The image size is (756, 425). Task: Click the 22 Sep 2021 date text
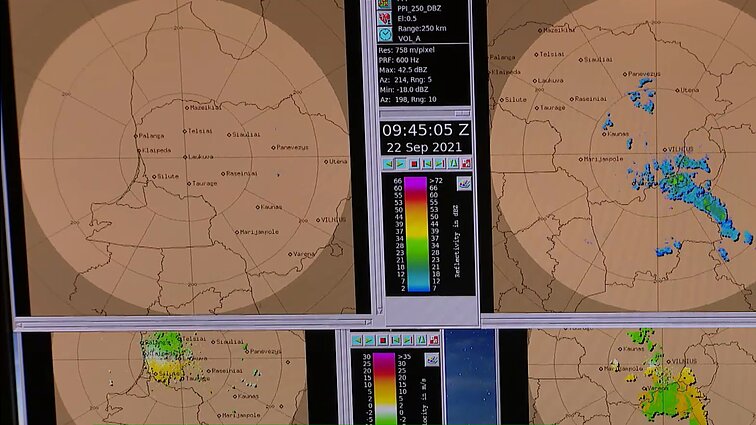coord(424,147)
